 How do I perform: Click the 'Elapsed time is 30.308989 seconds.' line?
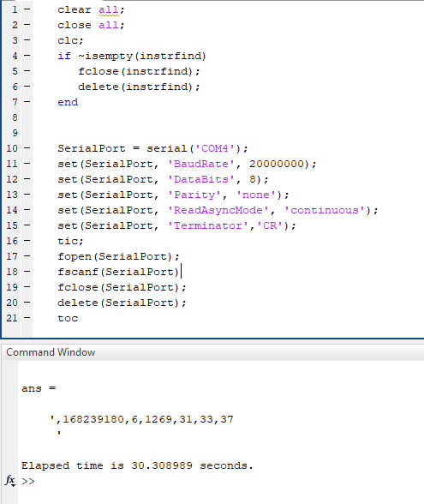(x=137, y=465)
